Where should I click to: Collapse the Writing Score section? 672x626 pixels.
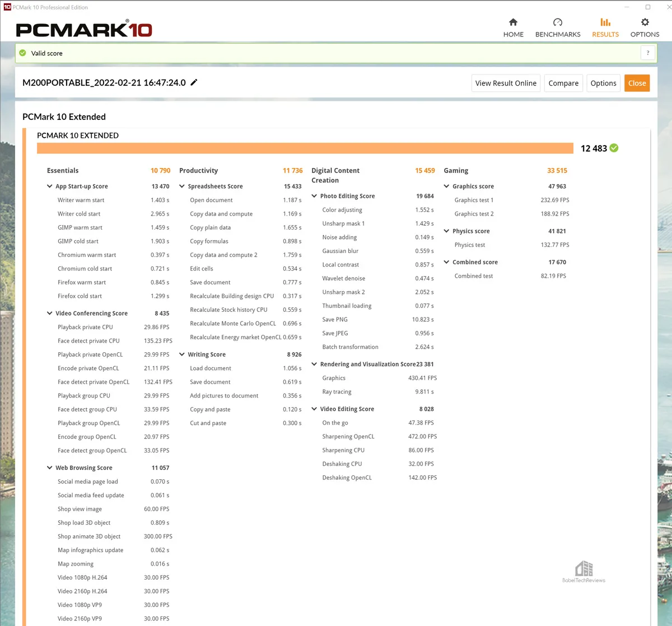pos(182,354)
